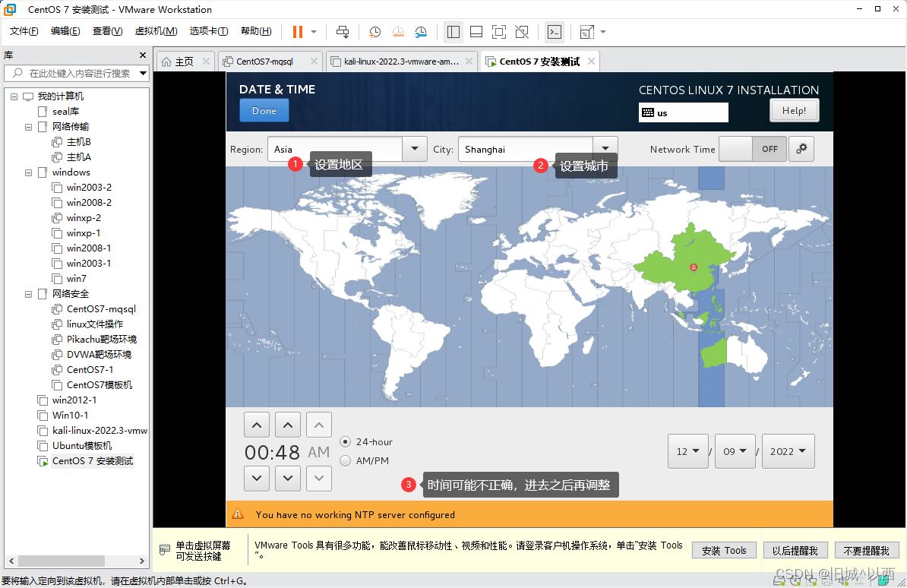Click the Unity mode icon
The image size is (907, 588).
(x=522, y=32)
